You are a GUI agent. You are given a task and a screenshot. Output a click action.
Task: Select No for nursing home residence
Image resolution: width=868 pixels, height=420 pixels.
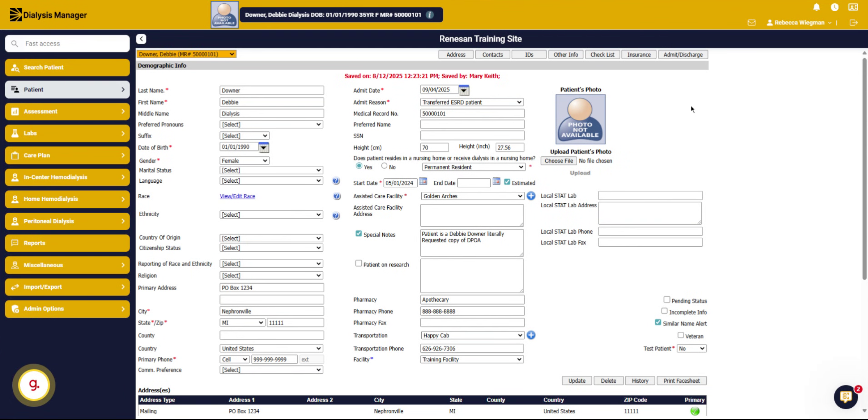pos(384,166)
